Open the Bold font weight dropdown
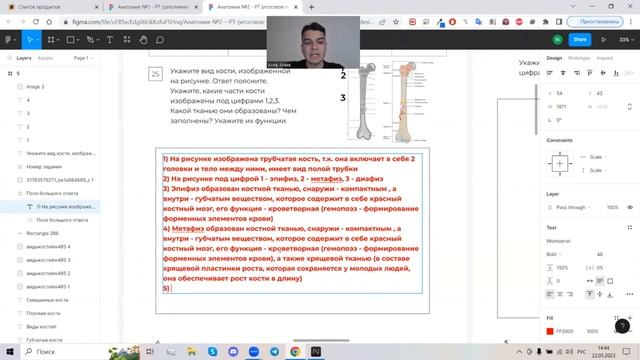 [554, 254]
